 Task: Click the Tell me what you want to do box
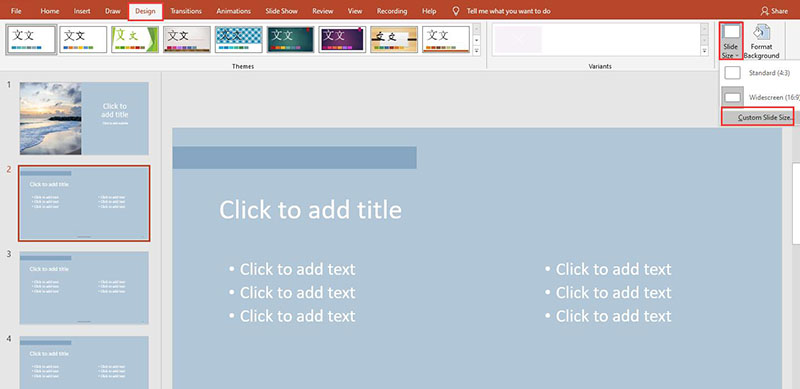tap(508, 11)
